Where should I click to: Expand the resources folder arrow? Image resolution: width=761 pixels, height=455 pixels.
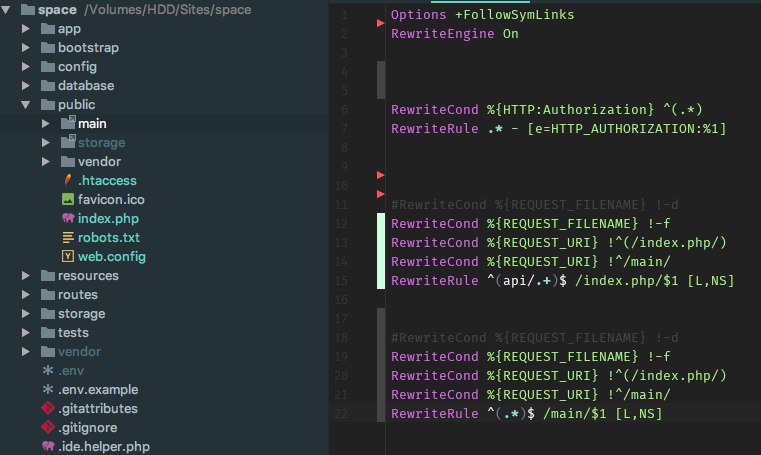tap(26, 276)
